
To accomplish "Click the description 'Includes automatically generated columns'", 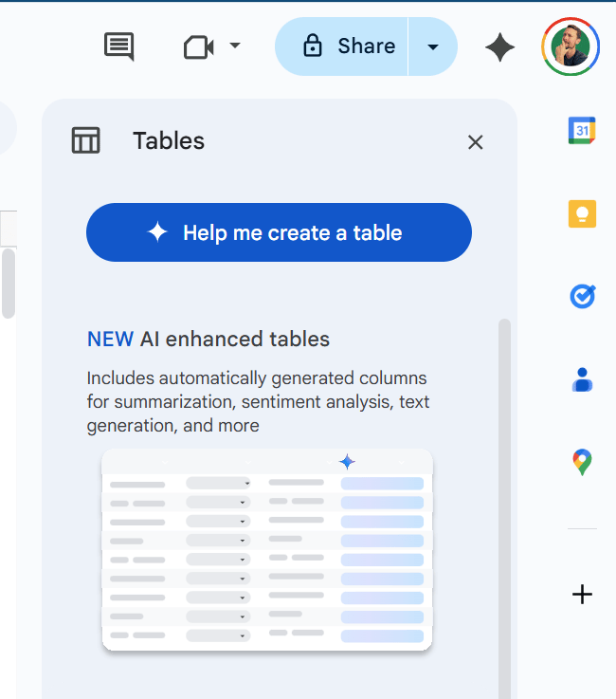I will click(x=257, y=378).
